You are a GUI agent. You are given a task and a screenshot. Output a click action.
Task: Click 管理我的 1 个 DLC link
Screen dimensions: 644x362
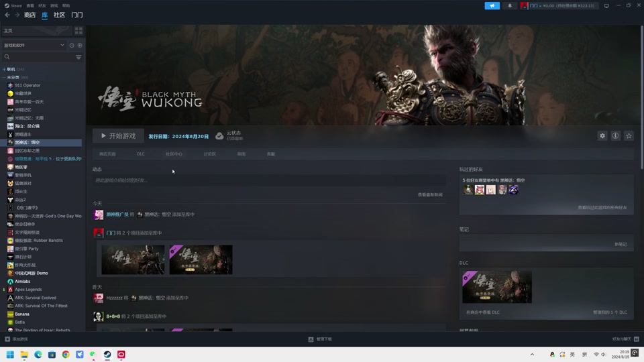click(610, 312)
